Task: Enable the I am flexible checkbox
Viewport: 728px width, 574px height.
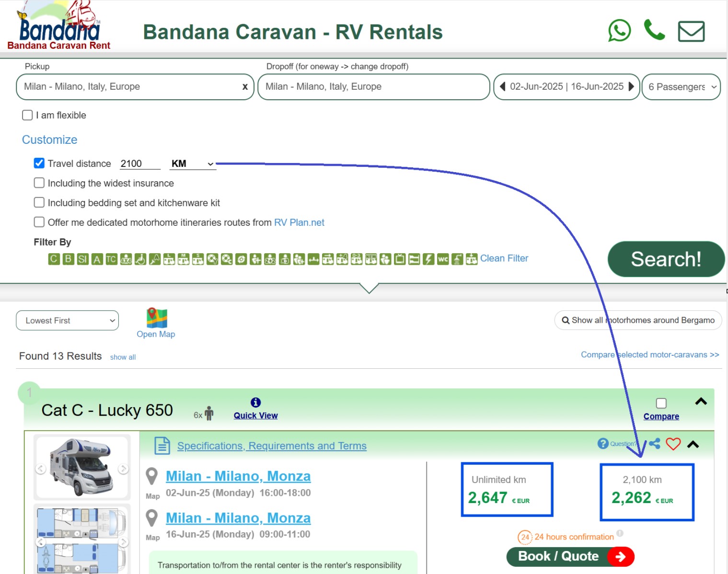Action: click(x=27, y=115)
